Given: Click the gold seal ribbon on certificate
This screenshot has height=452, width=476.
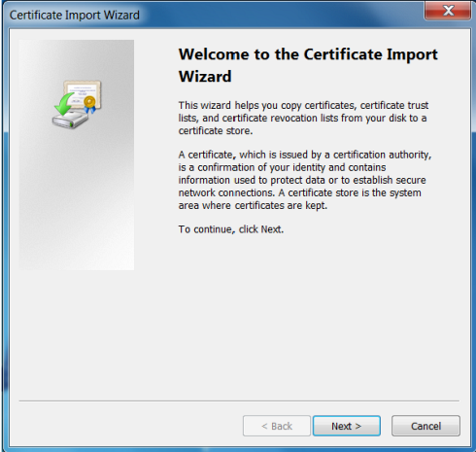Looking at the screenshot, I should (89, 104).
